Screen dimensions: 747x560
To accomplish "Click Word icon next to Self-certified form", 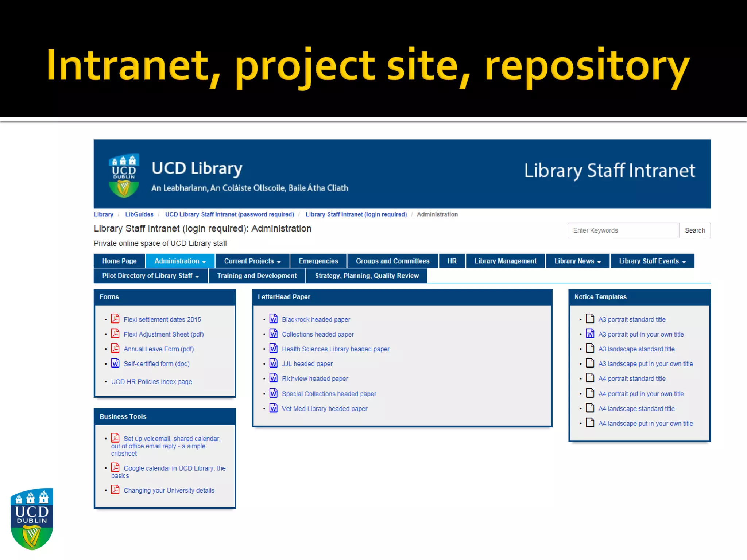I will tap(115, 363).
